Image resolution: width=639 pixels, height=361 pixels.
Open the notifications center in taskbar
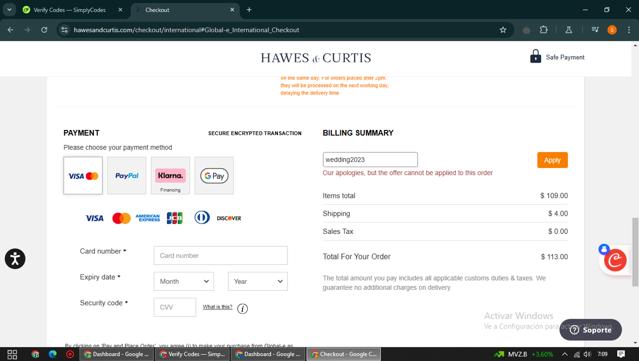pyautogui.click(x=621, y=354)
